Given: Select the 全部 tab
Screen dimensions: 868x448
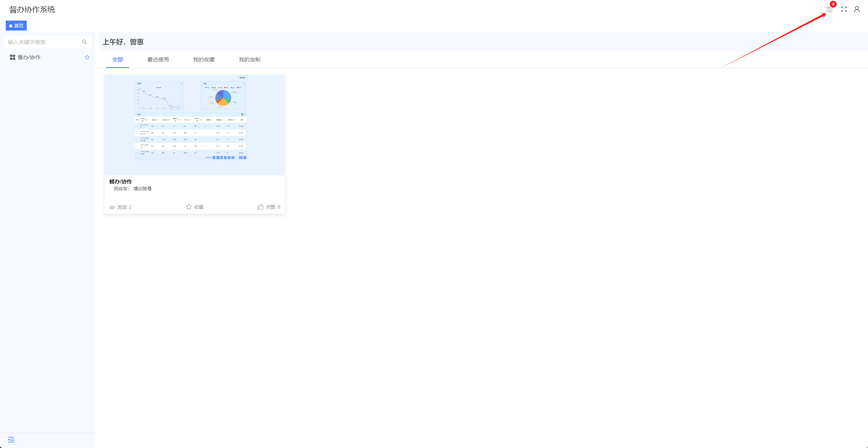Looking at the screenshot, I should click(118, 60).
